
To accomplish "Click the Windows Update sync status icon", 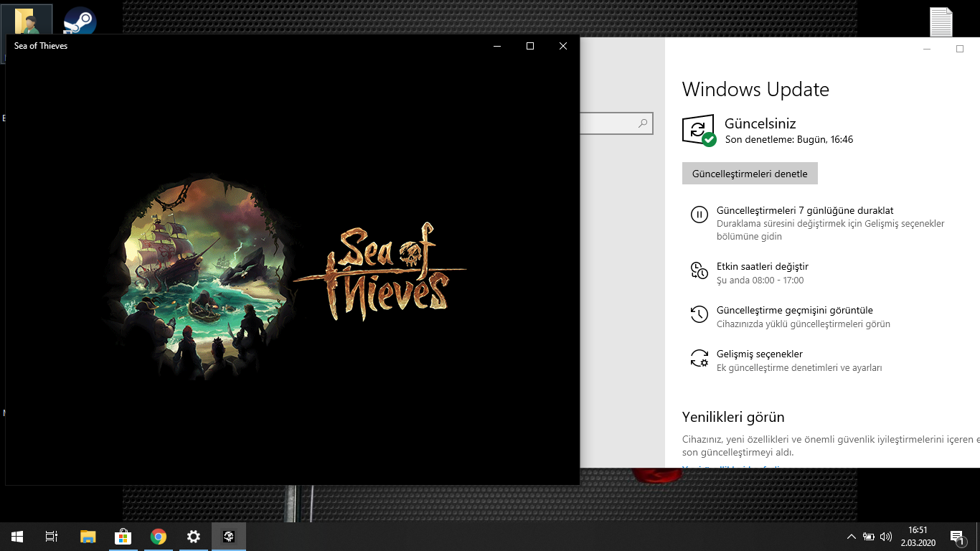I will 698,130.
